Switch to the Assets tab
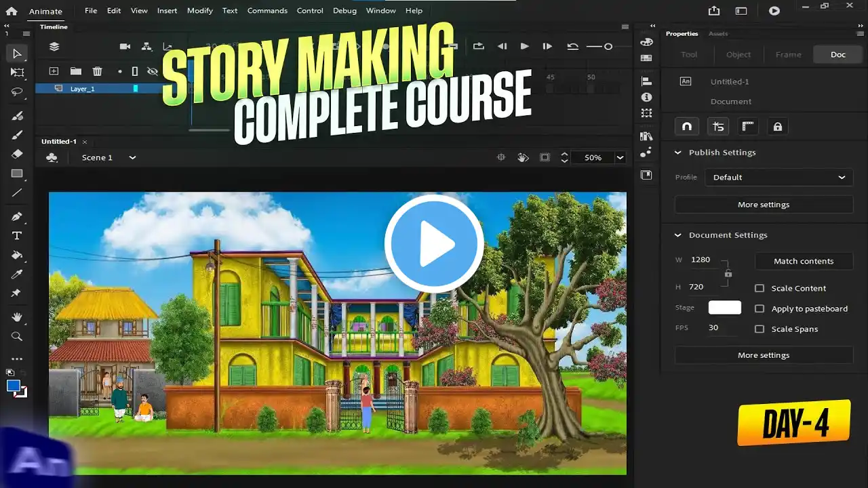The height and width of the screenshot is (488, 868). (x=718, y=34)
